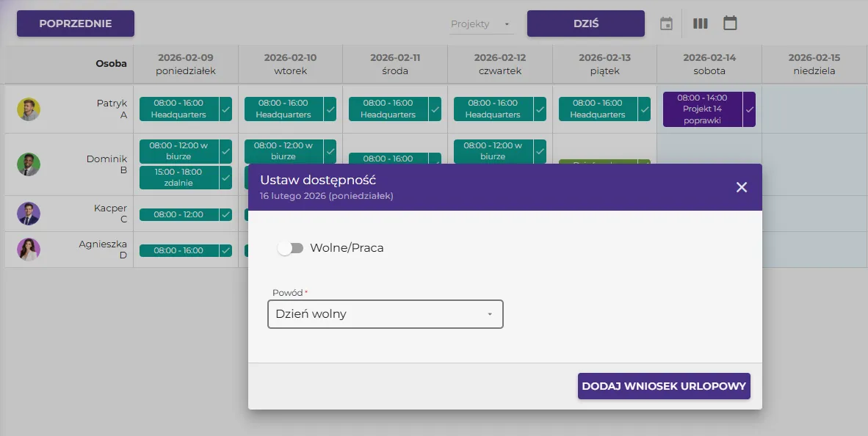Image resolution: width=868 pixels, height=436 pixels.
Task: Click the checkmark on Kacper's 08:00-12:00 shift
Action: 225,214
